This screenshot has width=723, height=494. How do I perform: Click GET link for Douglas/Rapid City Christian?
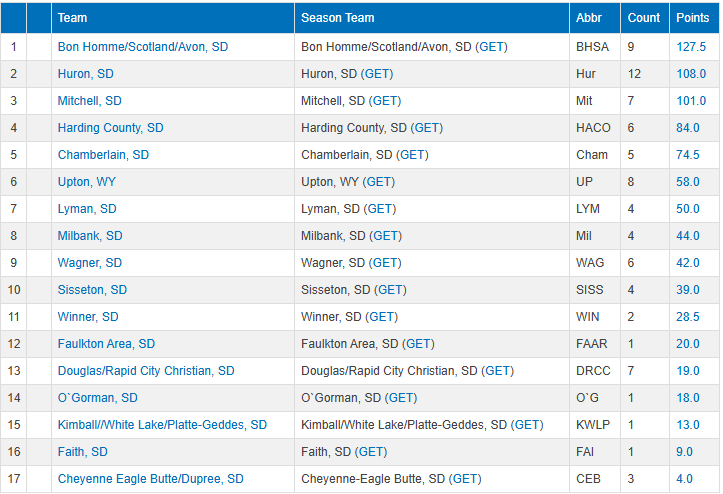[x=498, y=371]
